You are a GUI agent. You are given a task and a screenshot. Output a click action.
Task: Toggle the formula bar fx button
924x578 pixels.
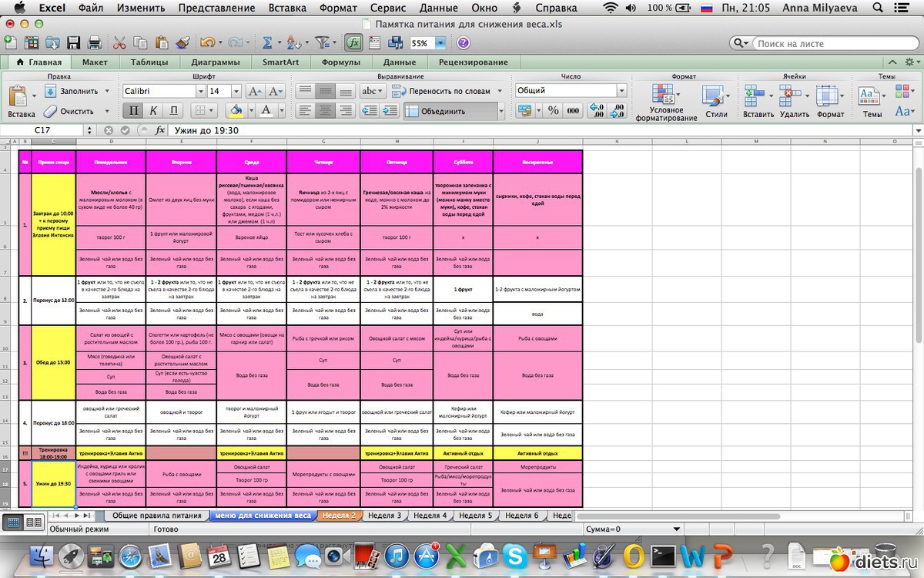354,43
